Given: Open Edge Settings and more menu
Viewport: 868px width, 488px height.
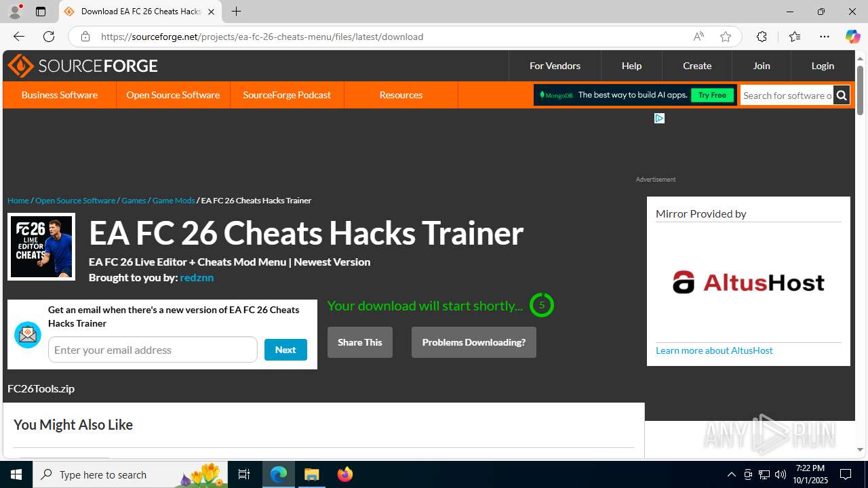Looking at the screenshot, I should coord(825,37).
